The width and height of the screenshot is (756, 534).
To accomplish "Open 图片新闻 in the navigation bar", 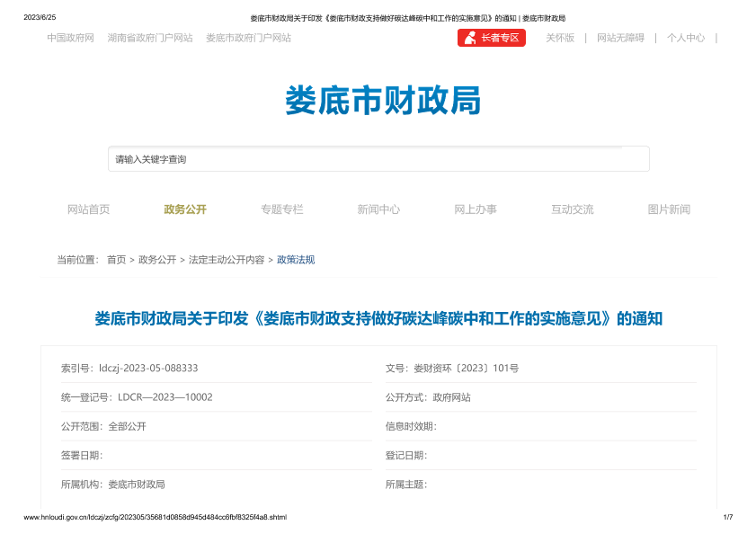I will coord(669,209).
